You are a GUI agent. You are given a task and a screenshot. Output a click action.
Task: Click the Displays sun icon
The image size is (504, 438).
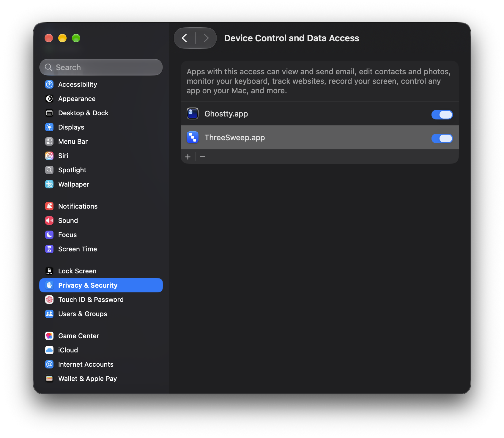[49, 127]
